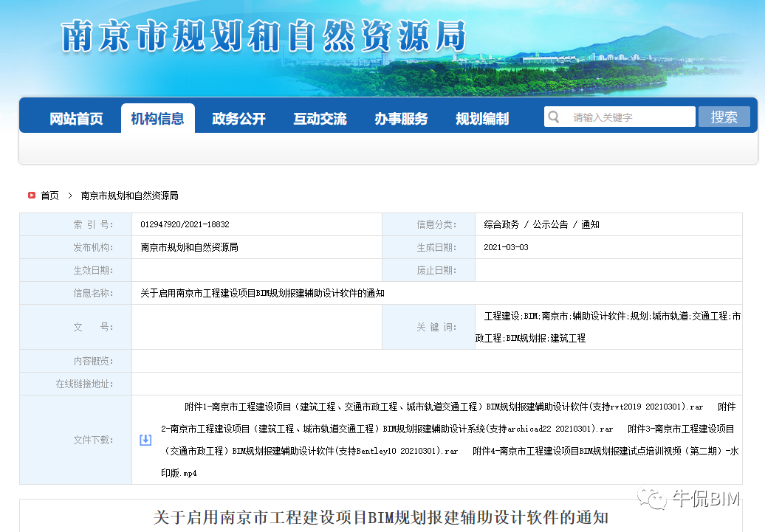Download 附件1 rvt2019 rar attachment
Image resolution: width=765 pixels, height=532 pixels.
click(x=444, y=407)
